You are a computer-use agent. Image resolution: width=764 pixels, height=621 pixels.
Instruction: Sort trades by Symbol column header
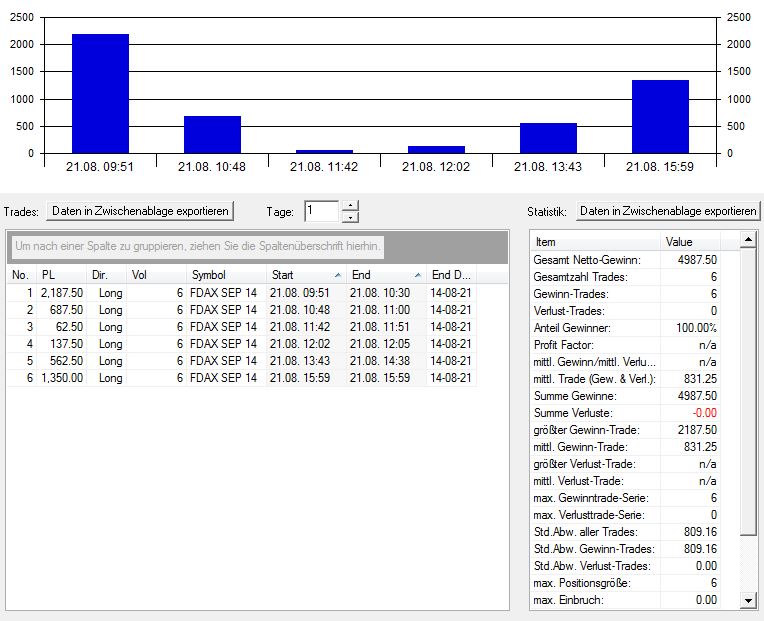click(227, 275)
